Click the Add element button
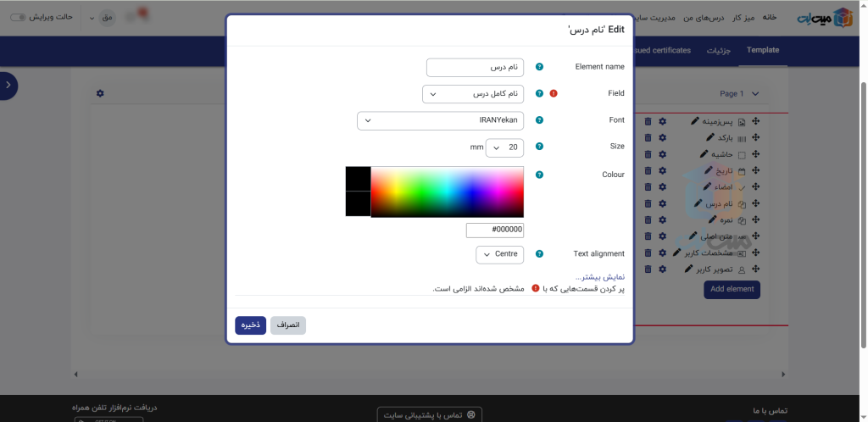868x422 pixels. coord(732,289)
